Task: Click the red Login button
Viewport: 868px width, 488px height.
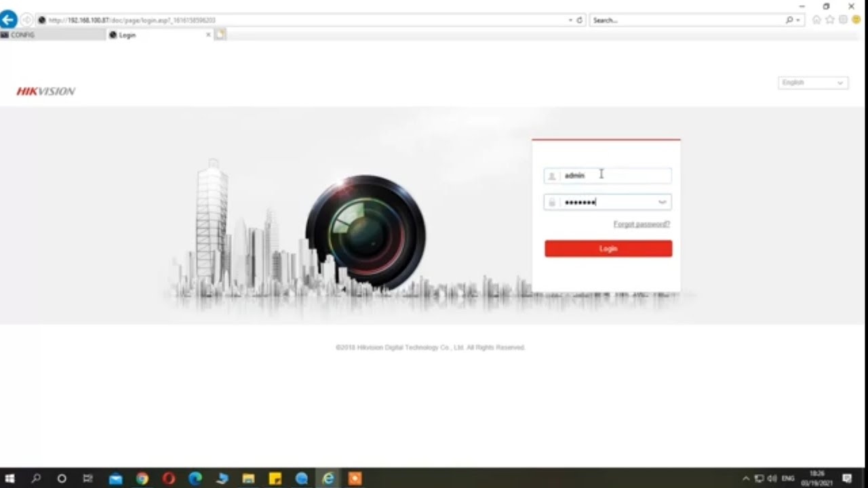Action: point(608,249)
